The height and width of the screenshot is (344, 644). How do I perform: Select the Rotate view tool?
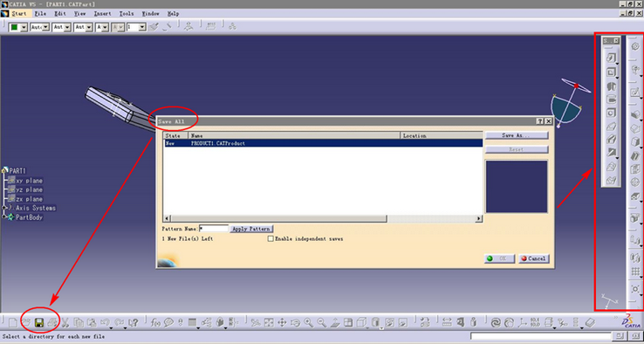(295, 323)
